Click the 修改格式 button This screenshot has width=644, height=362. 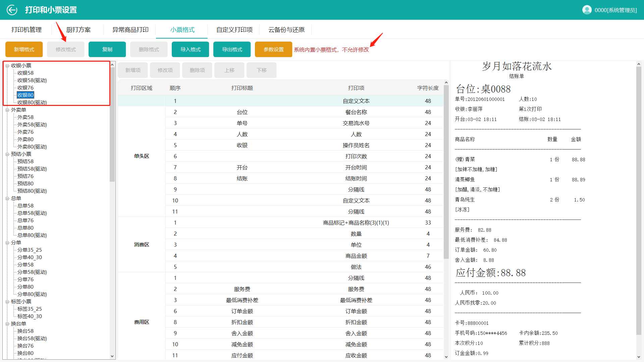(66, 49)
